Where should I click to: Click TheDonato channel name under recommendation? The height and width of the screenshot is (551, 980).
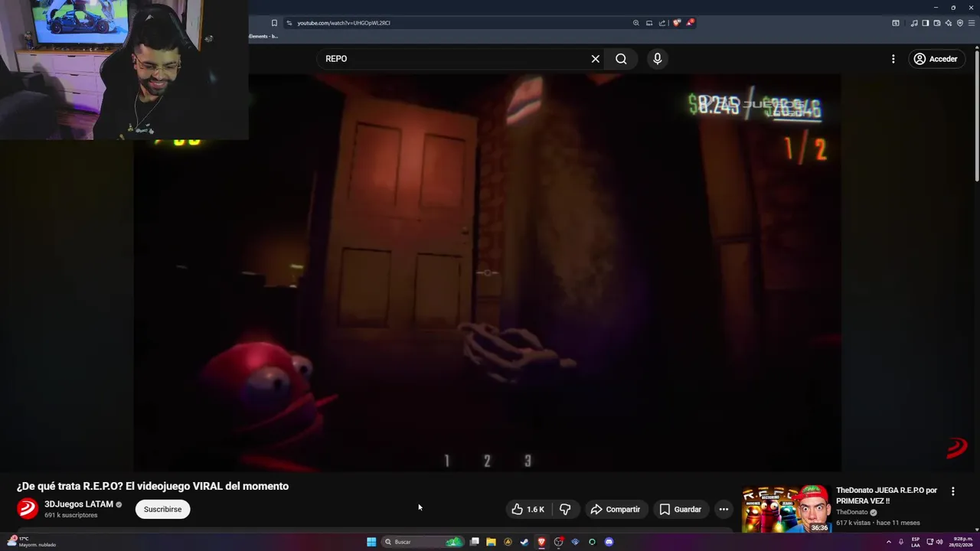[852, 512]
